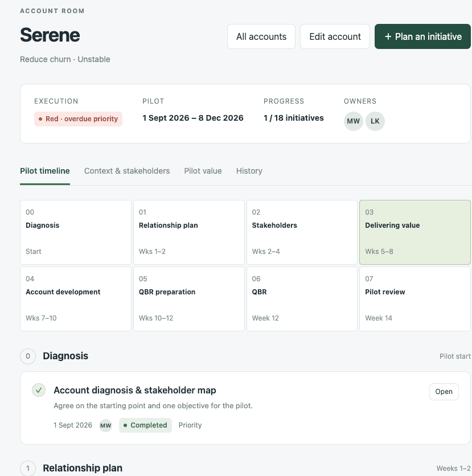
Task: Click the Completed status badge
Action: 145,425
